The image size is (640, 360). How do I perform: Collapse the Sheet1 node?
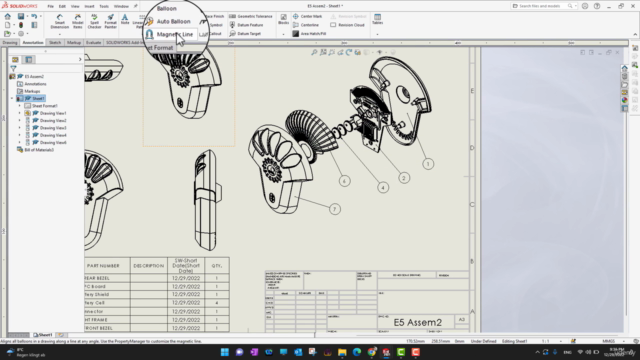click(x=12, y=98)
